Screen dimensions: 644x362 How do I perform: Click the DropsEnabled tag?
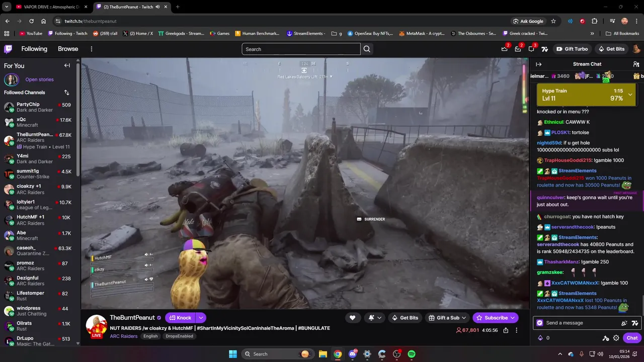(180, 336)
